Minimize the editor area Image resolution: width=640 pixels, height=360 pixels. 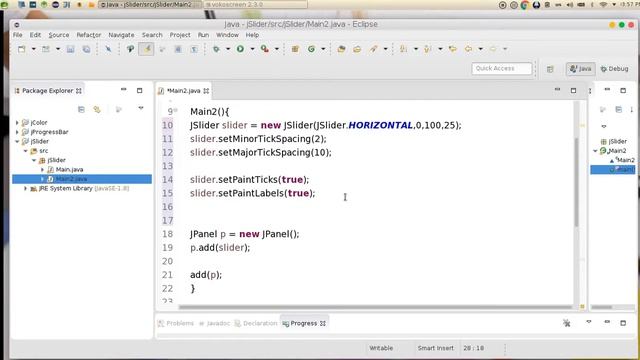click(558, 90)
